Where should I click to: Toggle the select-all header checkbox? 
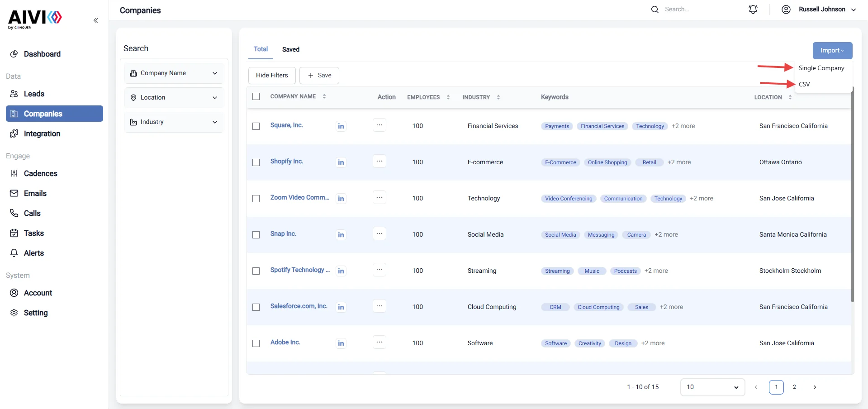pyautogui.click(x=256, y=96)
